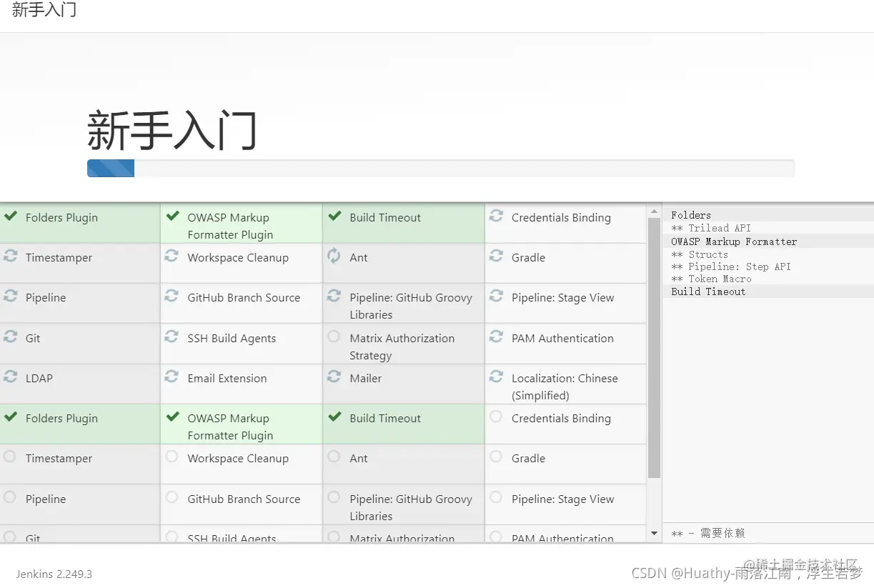Click the sync icon beside Mailer

tap(334, 376)
